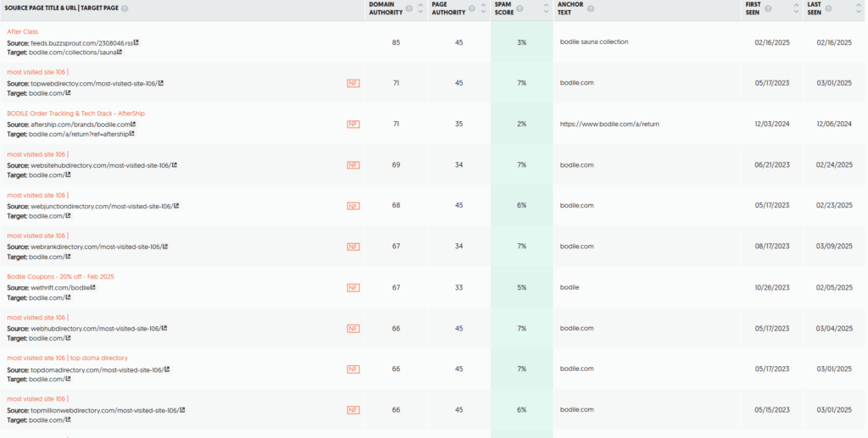Screen dimensions: 868x438
Task: Click anchor text 'bodile' in wethrift row
Action: 569,287
